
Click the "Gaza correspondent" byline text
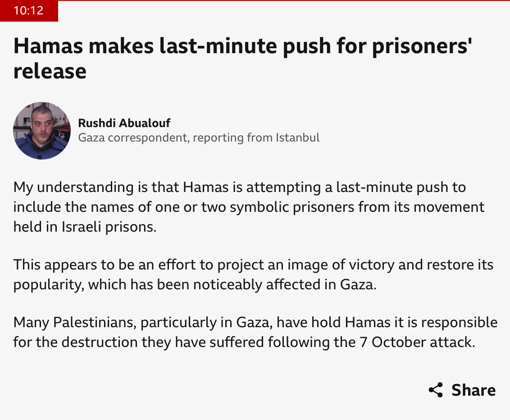click(x=132, y=137)
